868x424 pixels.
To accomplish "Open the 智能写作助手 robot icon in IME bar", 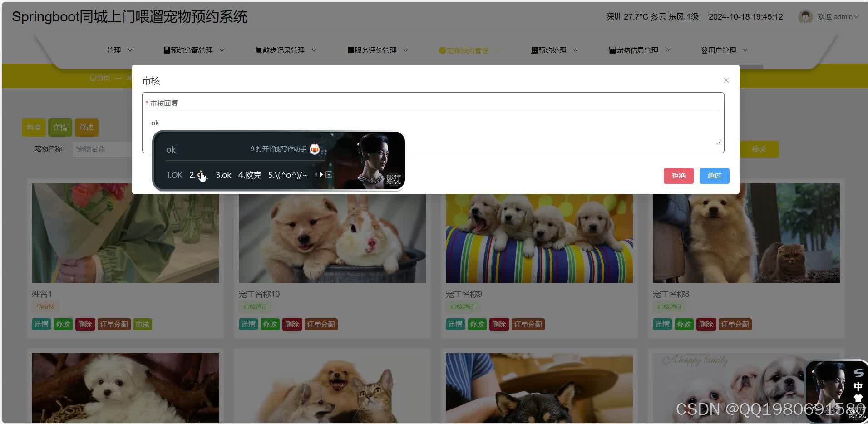I will [315, 149].
